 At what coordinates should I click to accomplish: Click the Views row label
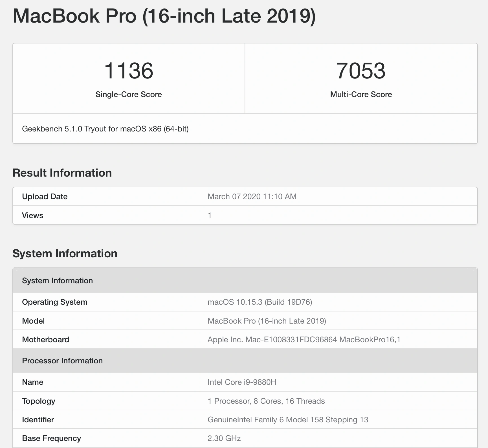tap(32, 215)
